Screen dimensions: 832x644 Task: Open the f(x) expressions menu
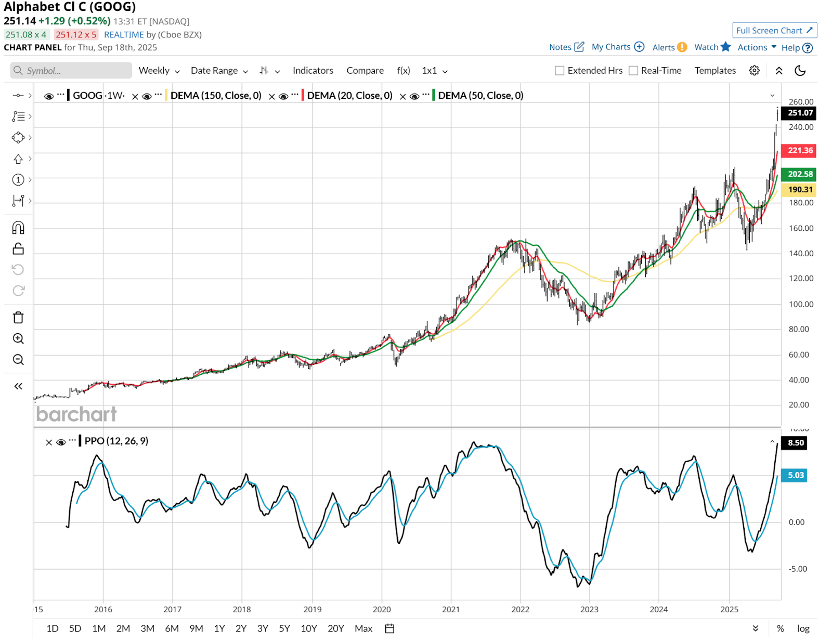[404, 71]
